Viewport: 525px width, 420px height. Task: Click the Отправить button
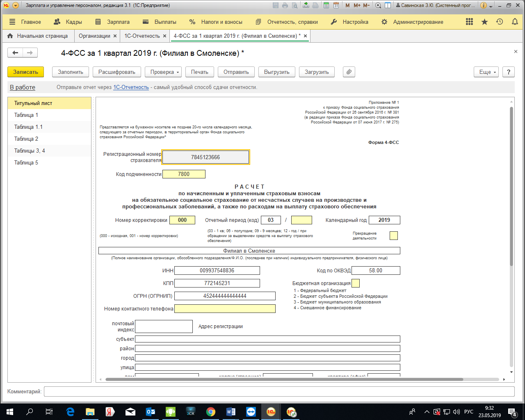point(236,72)
